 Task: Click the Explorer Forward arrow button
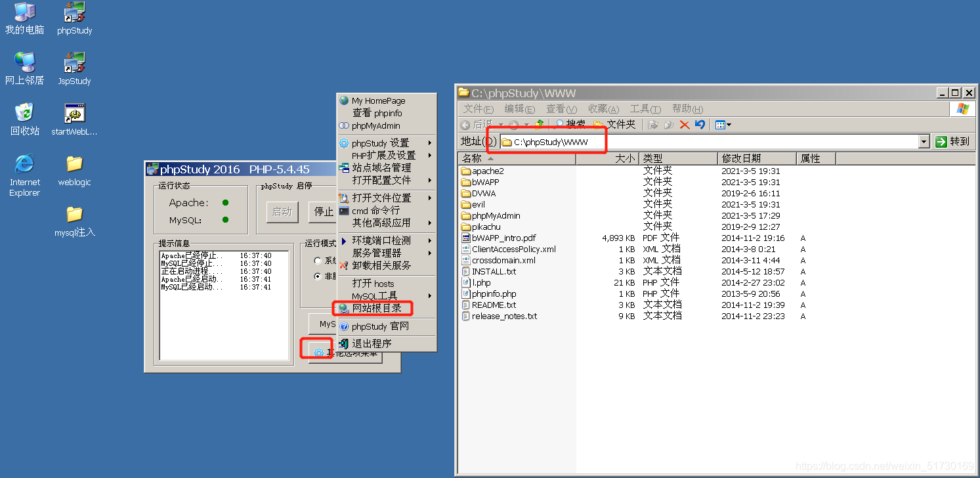(x=514, y=124)
